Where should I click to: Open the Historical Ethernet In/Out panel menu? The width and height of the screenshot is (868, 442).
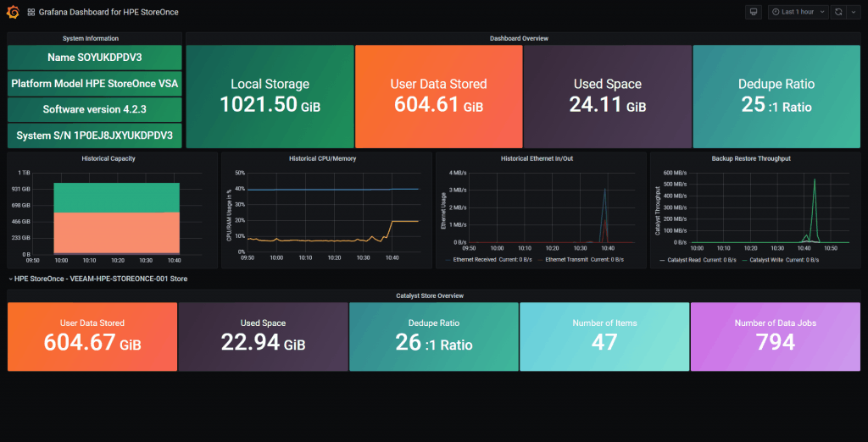537,158
